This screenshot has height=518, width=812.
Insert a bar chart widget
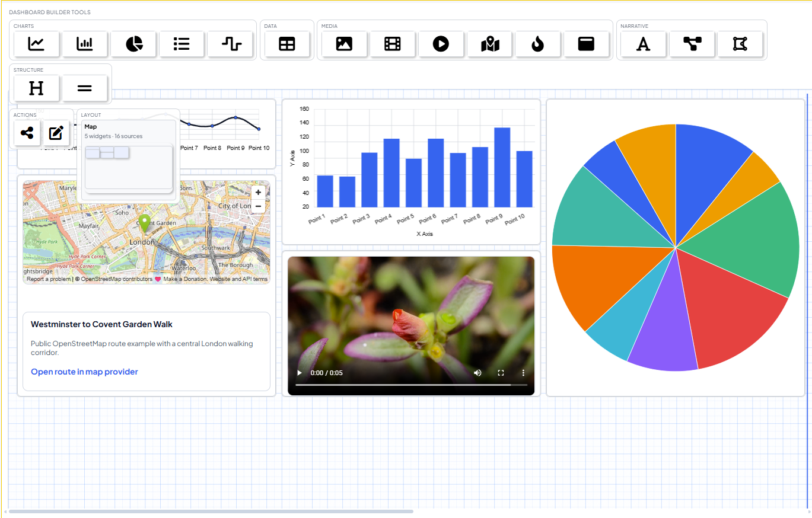85,44
